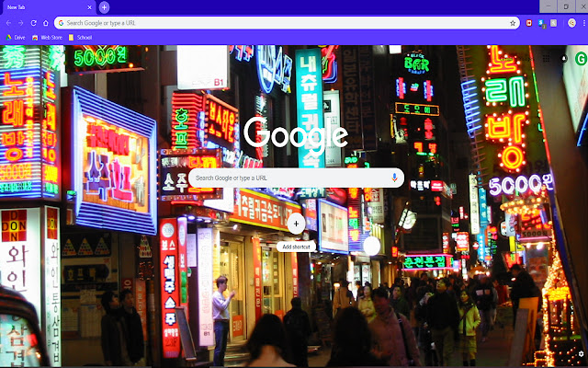Screen dimensions: 588x368
Task: Bookmark this page with the star icon
Action: tap(513, 23)
